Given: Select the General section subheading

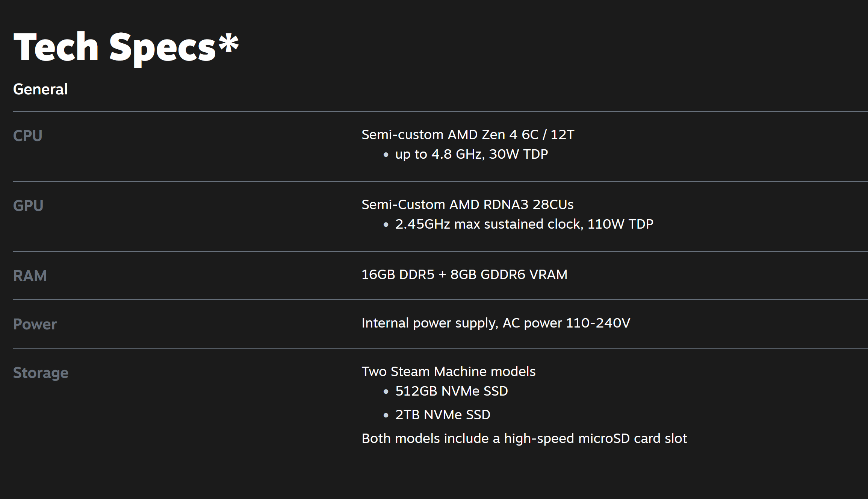Looking at the screenshot, I should pos(40,89).
